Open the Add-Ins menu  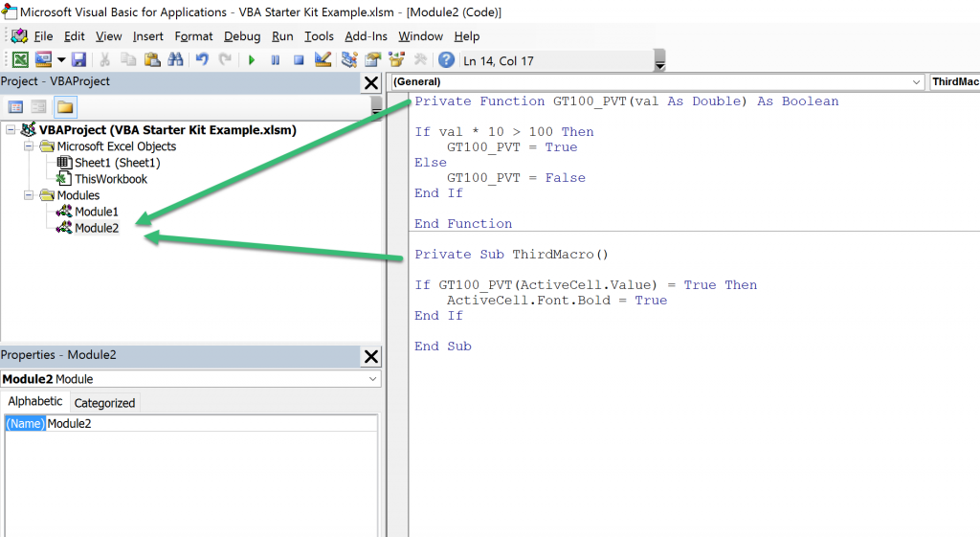(367, 36)
